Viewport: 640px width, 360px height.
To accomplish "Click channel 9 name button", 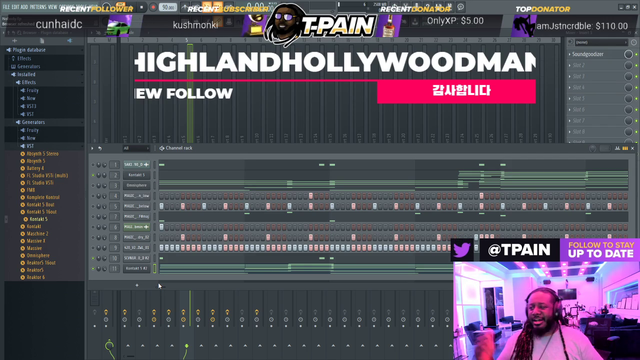I will (x=136, y=248).
